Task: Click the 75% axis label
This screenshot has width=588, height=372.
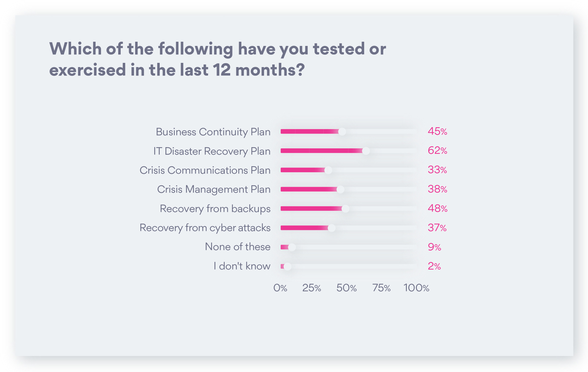Action: 381,288
